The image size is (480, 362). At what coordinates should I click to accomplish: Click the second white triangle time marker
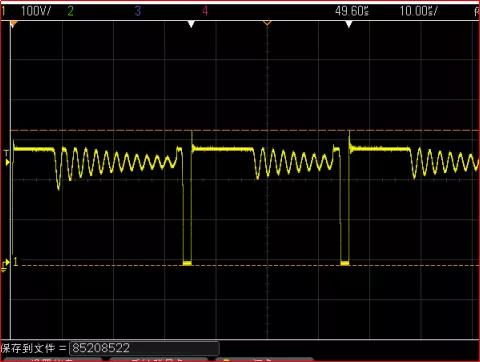tap(349, 24)
